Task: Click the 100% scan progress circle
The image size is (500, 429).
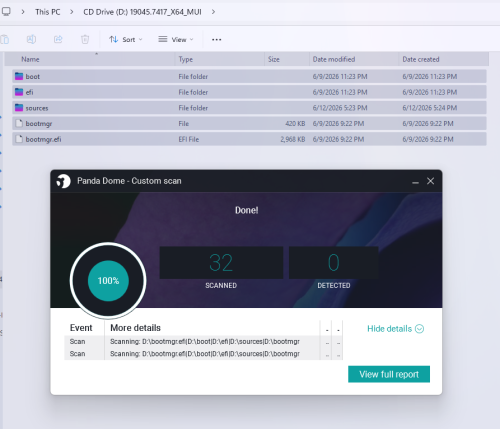Action: click(108, 281)
